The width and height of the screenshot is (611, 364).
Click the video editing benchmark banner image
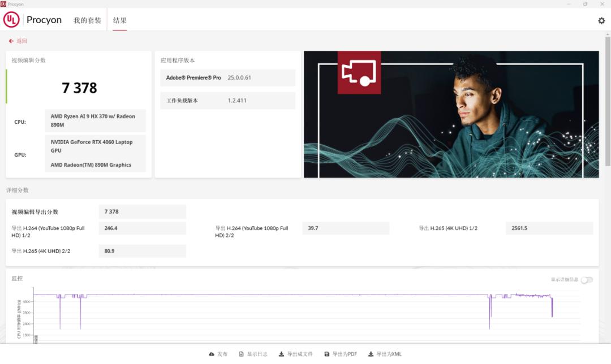click(451, 114)
